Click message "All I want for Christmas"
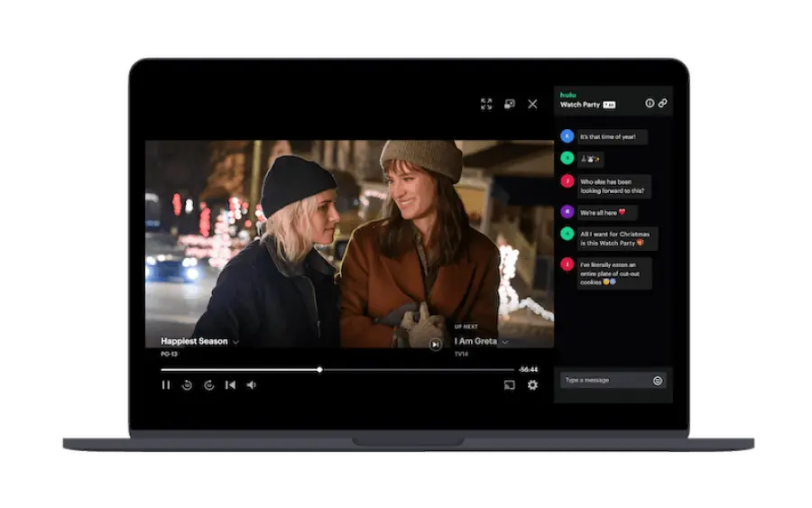812x508 pixels. pyautogui.click(x=617, y=239)
